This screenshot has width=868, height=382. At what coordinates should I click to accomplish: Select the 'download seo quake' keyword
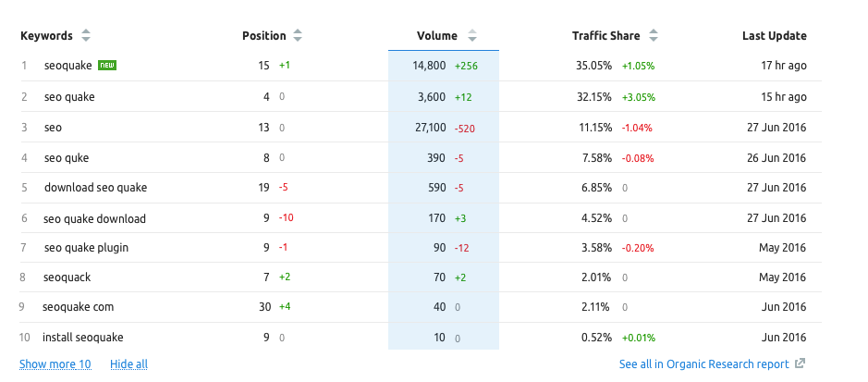[x=95, y=188]
